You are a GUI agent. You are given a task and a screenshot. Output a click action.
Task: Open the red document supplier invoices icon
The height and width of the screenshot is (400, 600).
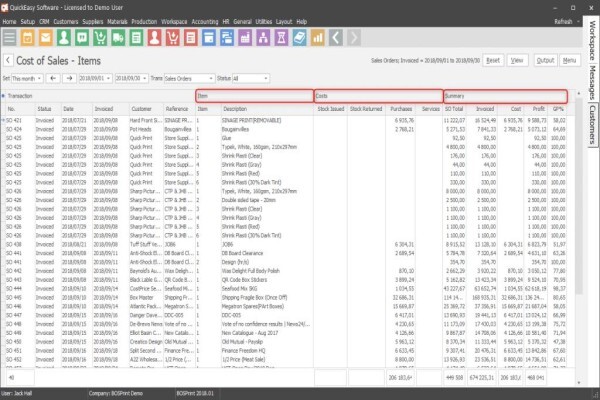(191, 38)
